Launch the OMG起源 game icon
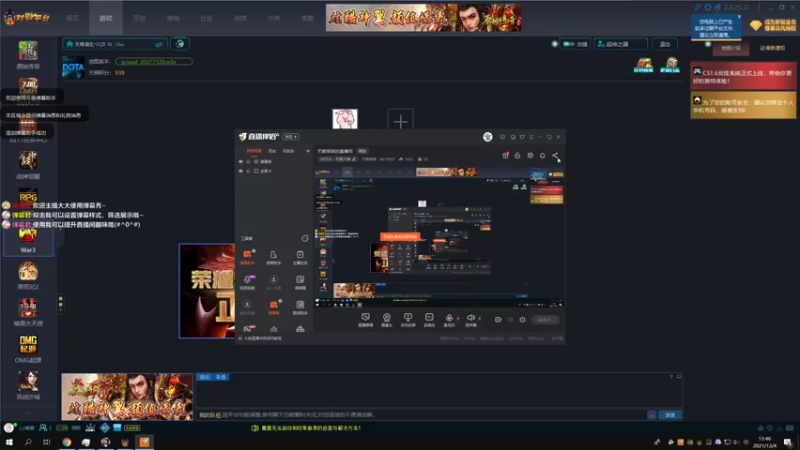Image resolution: width=800 pixels, height=450 pixels. click(28, 345)
